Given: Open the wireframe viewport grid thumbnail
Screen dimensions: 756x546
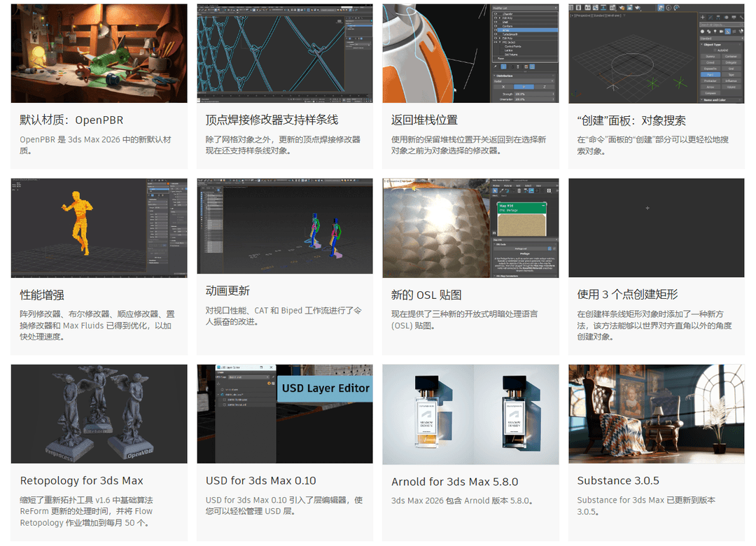Looking at the screenshot, I should [656, 53].
